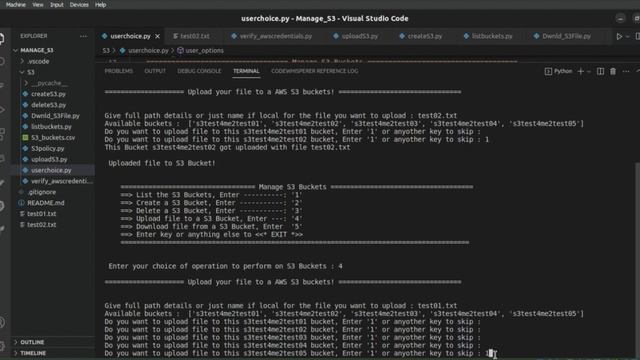
Task: Minimize the Visual Studio Code window
Action: click(x=620, y=18)
